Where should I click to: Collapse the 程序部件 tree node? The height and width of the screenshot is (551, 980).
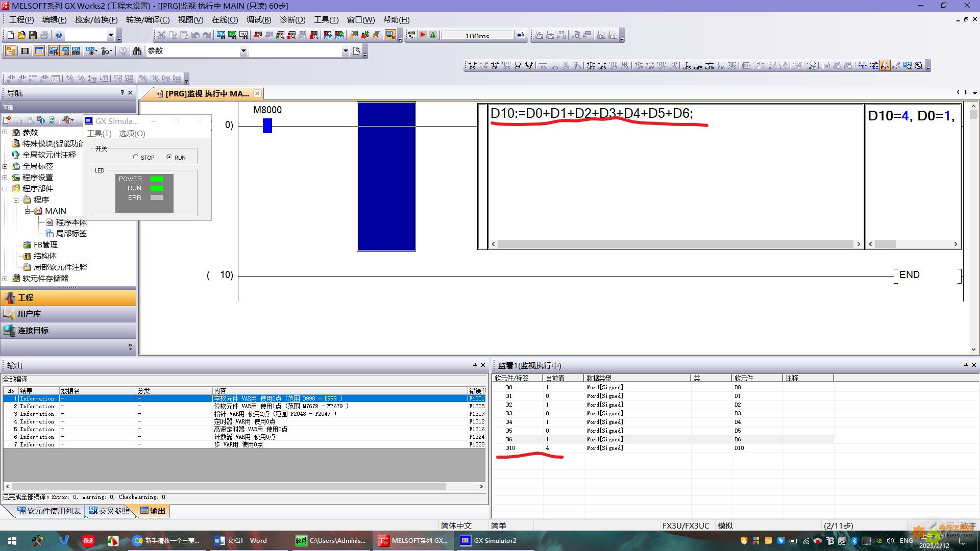pyautogui.click(x=5, y=188)
